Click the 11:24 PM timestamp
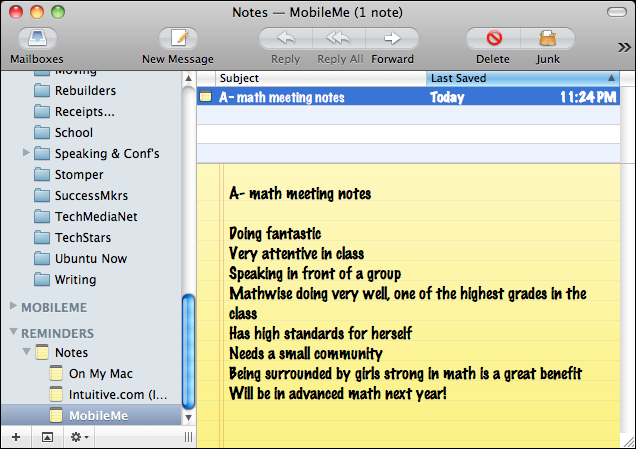The width and height of the screenshot is (636, 449). pos(588,97)
